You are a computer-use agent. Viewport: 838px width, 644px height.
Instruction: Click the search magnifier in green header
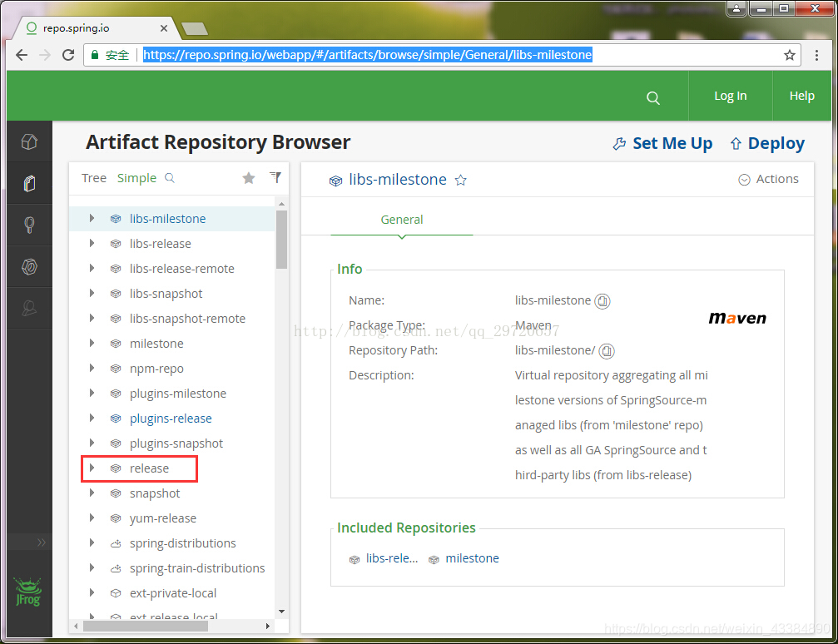pos(652,98)
